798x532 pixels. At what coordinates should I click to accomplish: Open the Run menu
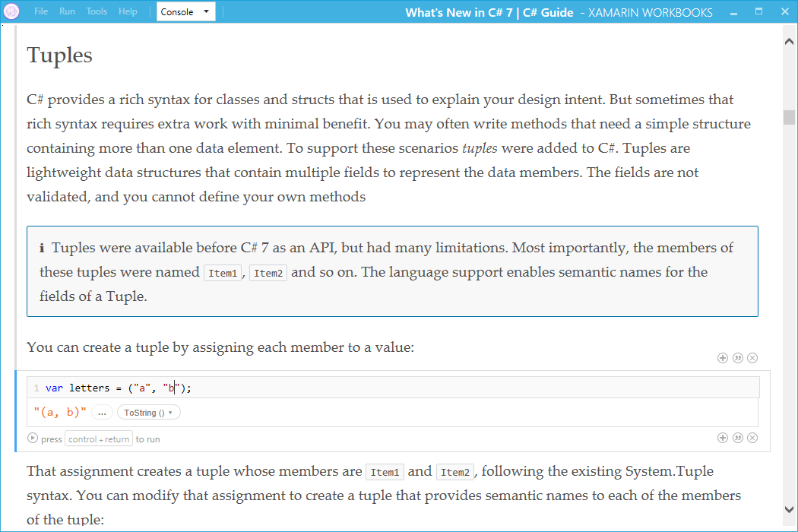point(67,12)
